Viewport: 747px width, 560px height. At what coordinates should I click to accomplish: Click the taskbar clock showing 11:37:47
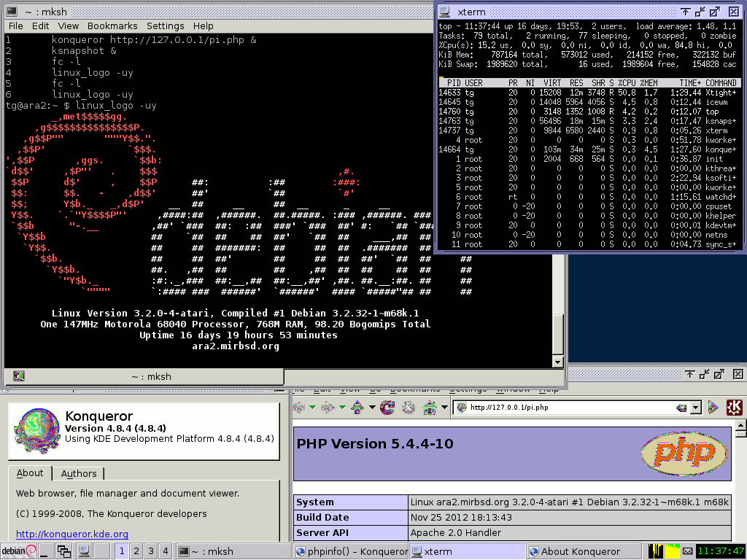pyautogui.click(x=720, y=551)
